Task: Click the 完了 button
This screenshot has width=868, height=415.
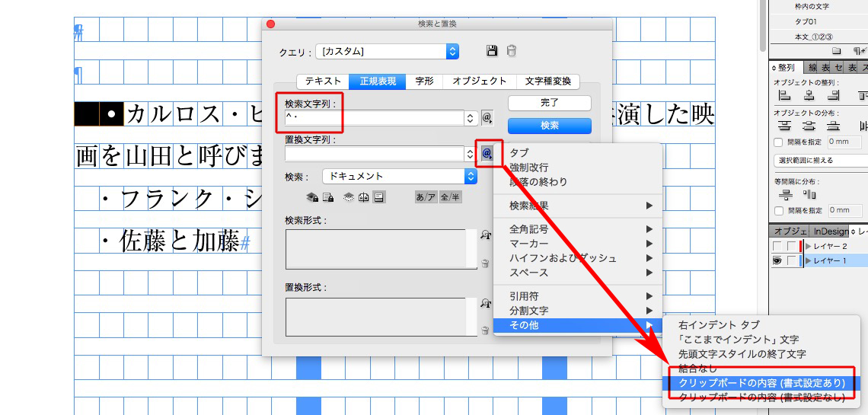Action: [x=550, y=103]
